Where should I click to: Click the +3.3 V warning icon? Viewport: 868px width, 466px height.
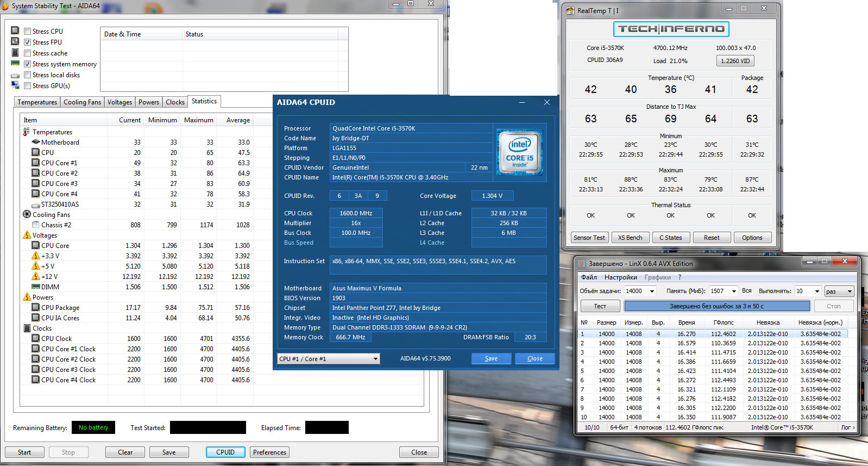36,256
